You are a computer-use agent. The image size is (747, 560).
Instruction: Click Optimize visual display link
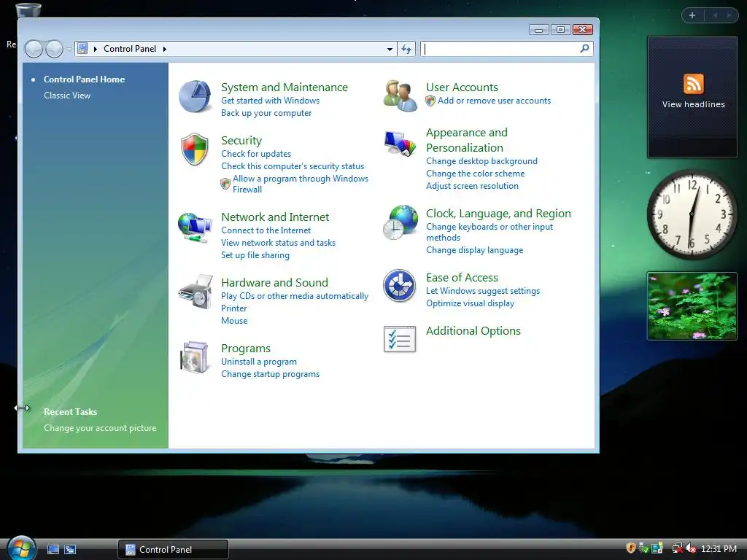coord(471,303)
